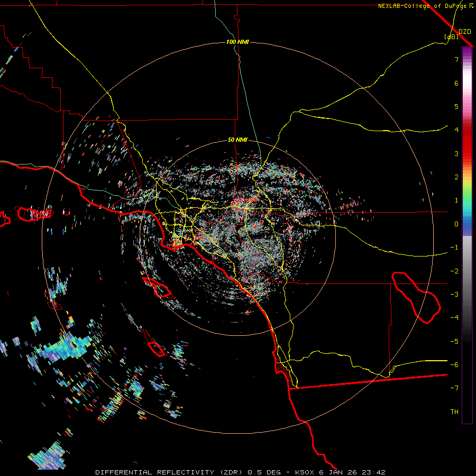Click the "6 JAN 26 23:42" timestamp in the caption
Viewport: 476px width, 476px height.
pos(352,472)
